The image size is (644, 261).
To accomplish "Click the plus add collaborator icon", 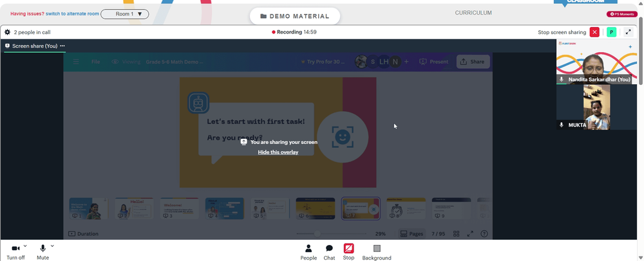I will [x=406, y=62].
